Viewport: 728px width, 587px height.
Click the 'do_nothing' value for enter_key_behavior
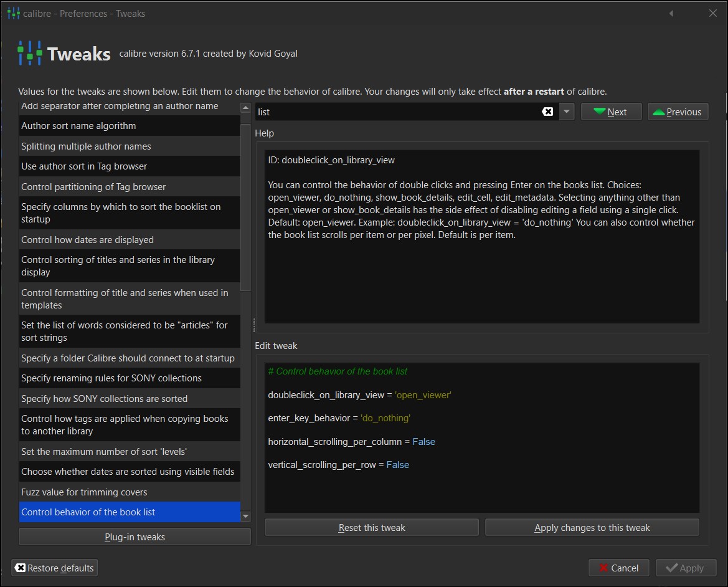(x=385, y=418)
